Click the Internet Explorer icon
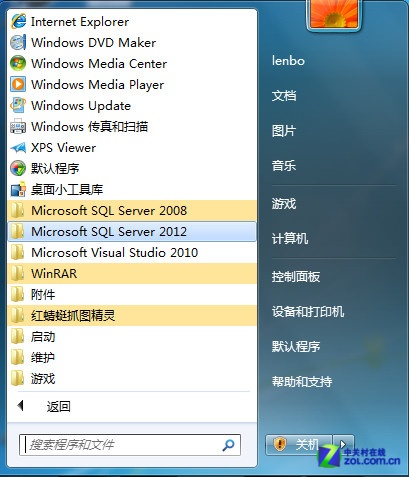This screenshot has width=409, height=477. tap(18, 22)
